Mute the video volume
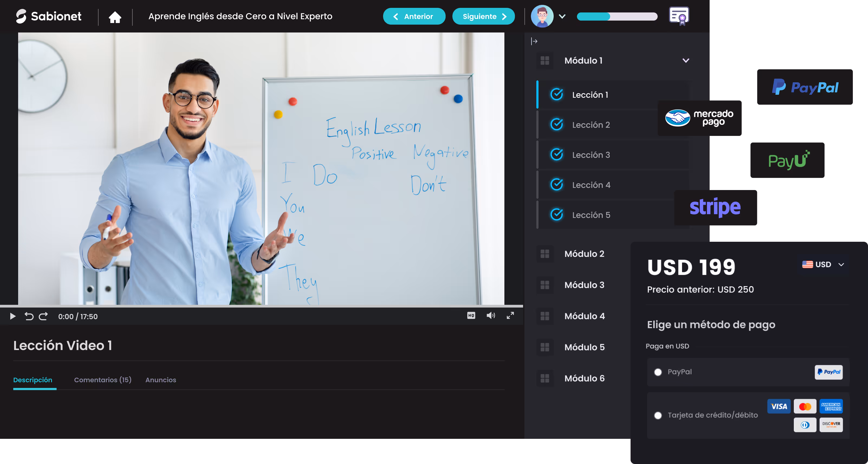 pos(491,315)
